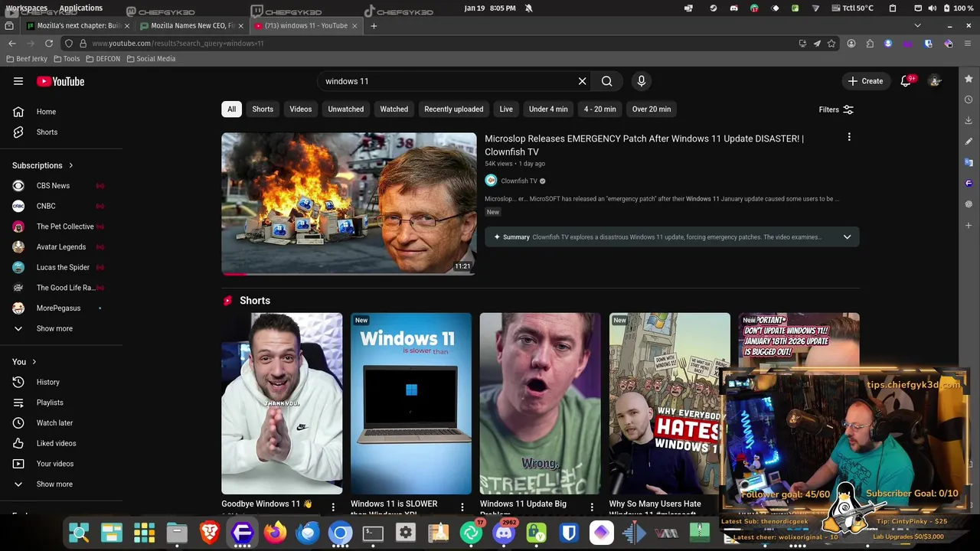Image resolution: width=980 pixels, height=551 pixels.
Task: Select the Live filter chip
Action: point(506,109)
